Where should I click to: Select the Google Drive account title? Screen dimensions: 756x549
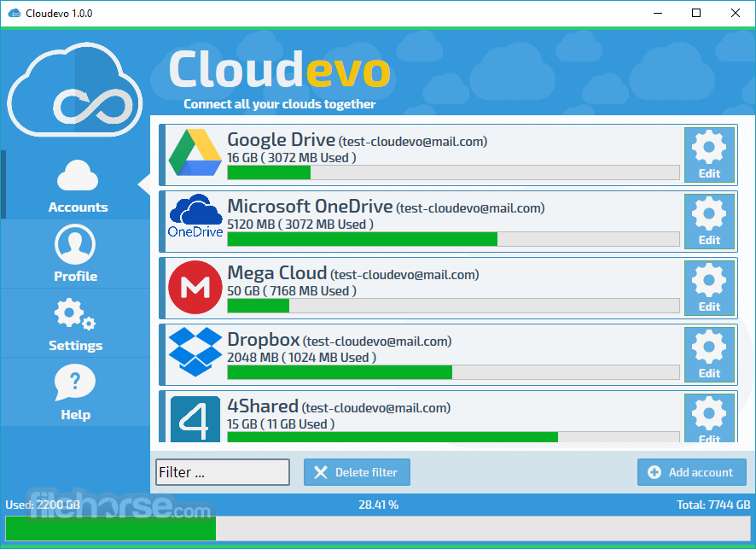point(281,140)
